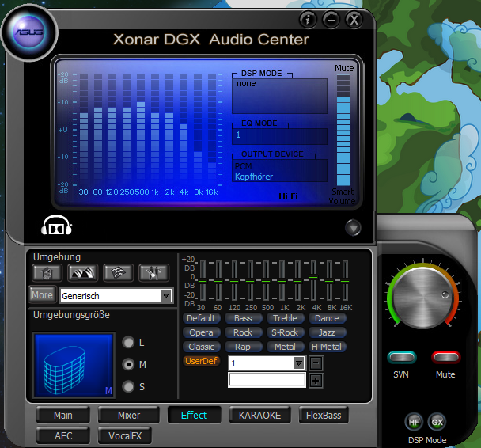Screen dimensions: 481x448
Task: Click the empty preset name input field
Action: click(x=267, y=381)
